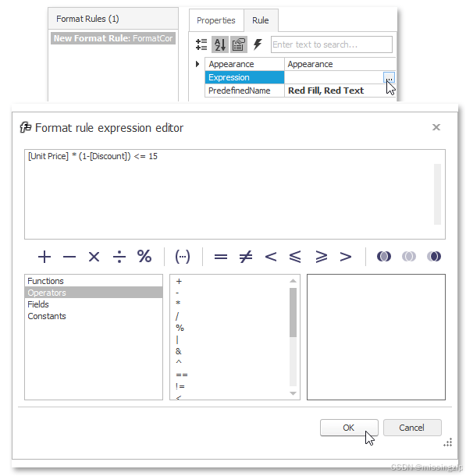Insert parentheses from the toolbar
The width and height of the screenshot is (466, 476).
pos(183,257)
